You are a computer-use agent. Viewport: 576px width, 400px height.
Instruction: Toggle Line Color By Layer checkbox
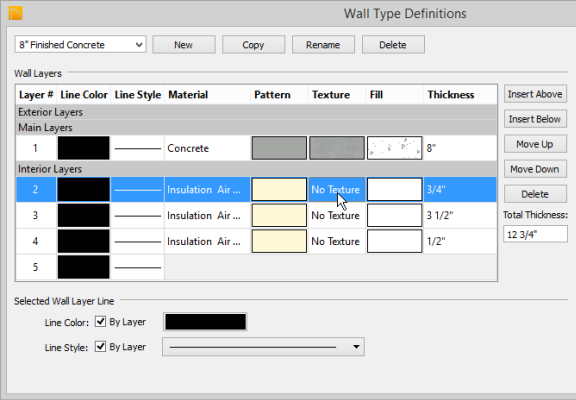point(100,321)
